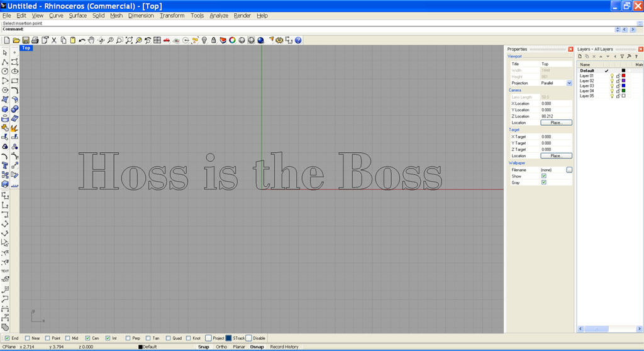Select the Circle tool in left toolbar
This screenshot has height=351, width=644.
point(5,72)
